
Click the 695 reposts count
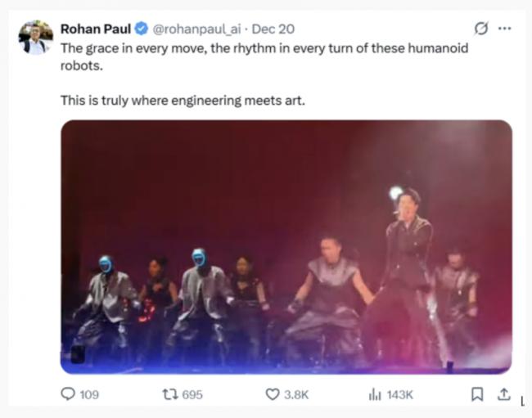coord(192,395)
